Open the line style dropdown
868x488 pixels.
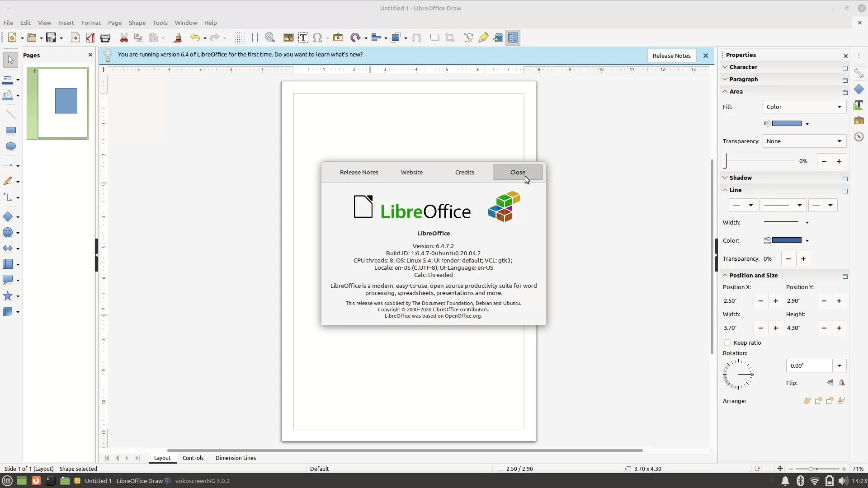pos(783,206)
